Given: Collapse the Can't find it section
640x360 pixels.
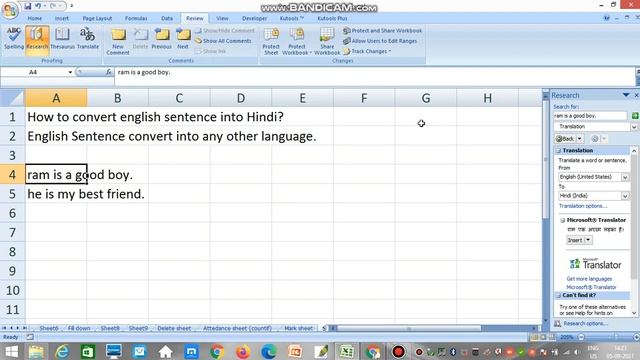Looking at the screenshot, I should (558, 295).
